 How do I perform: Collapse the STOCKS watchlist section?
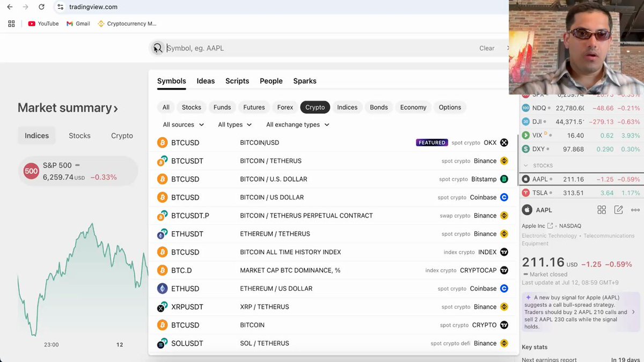[526, 166]
